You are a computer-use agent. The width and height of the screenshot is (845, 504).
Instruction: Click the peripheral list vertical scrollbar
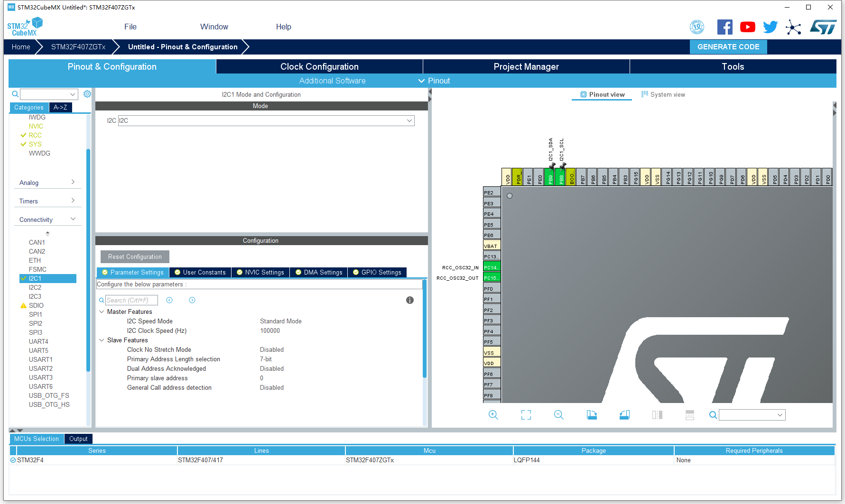(88, 260)
